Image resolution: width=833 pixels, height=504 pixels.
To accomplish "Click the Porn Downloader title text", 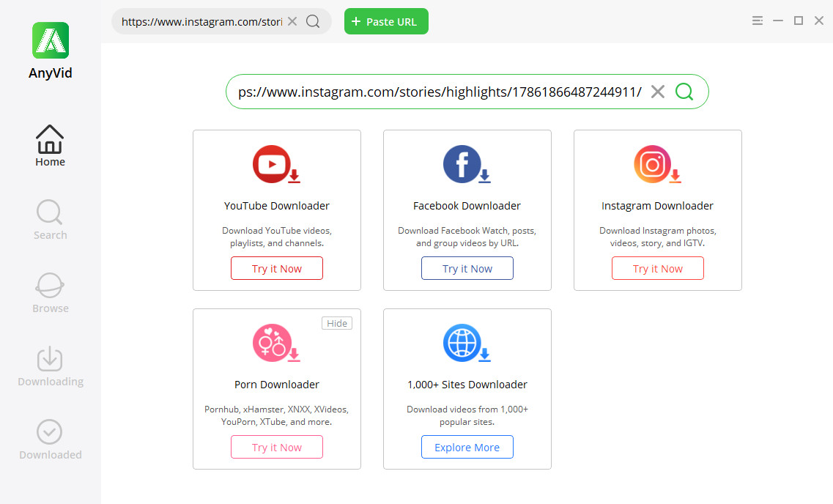I will [x=277, y=385].
